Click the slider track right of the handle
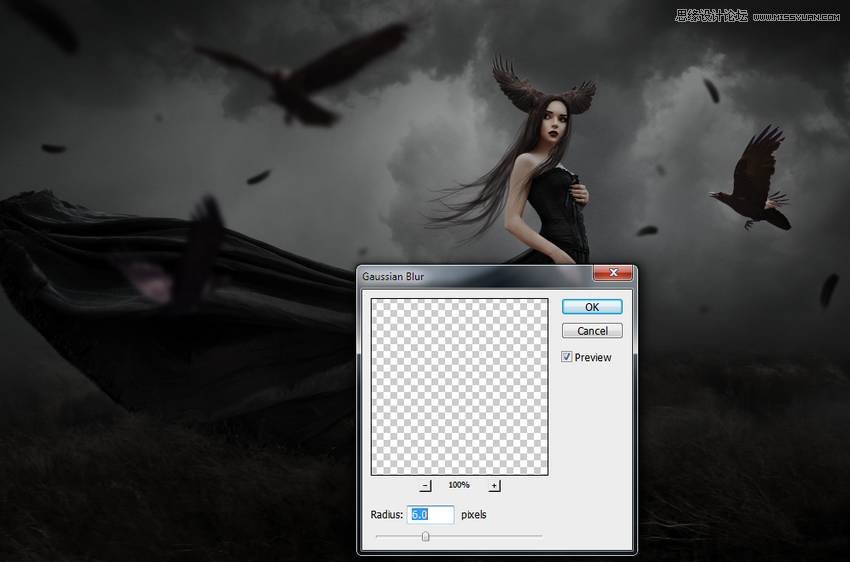The width and height of the screenshot is (850, 562). [x=490, y=536]
